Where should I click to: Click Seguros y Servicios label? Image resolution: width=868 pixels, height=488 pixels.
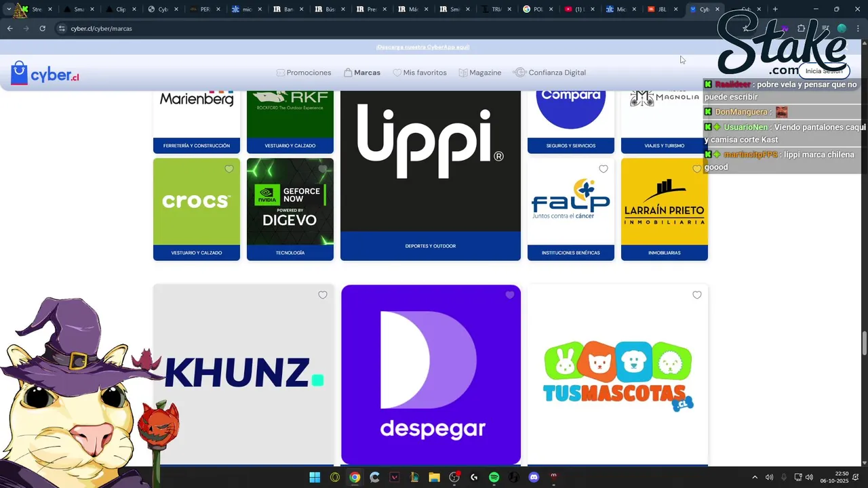tap(571, 146)
